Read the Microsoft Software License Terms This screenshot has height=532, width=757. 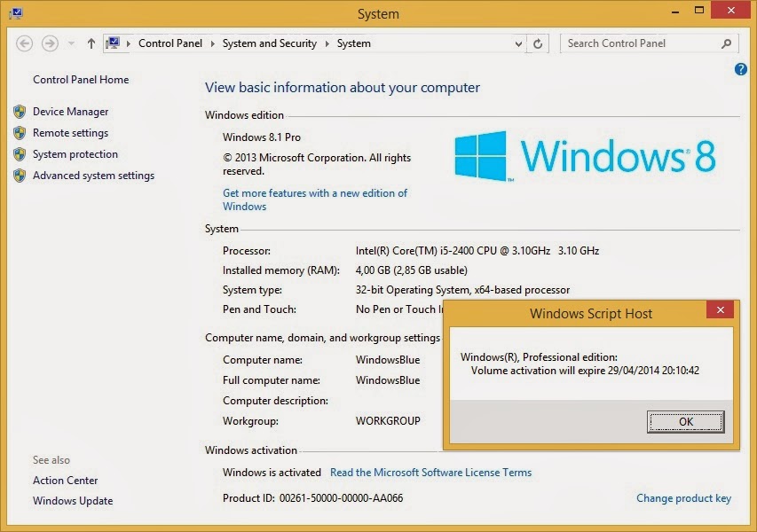[x=430, y=473]
